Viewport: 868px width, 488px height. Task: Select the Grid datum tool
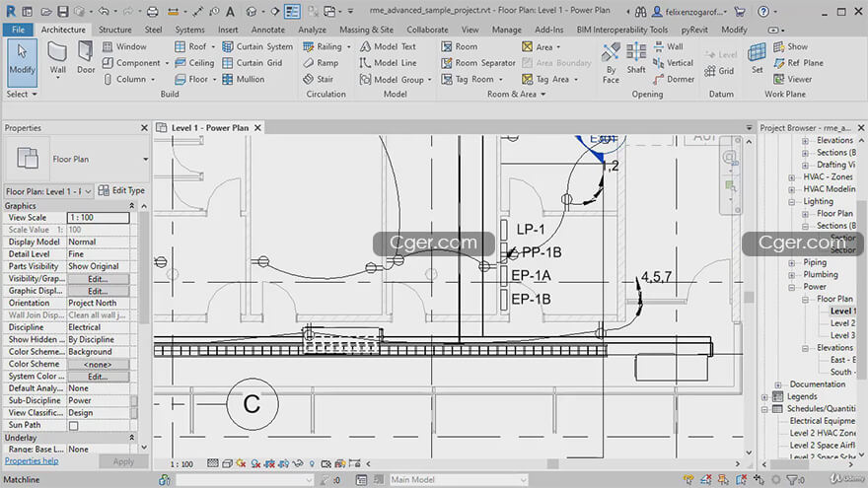[x=719, y=71]
